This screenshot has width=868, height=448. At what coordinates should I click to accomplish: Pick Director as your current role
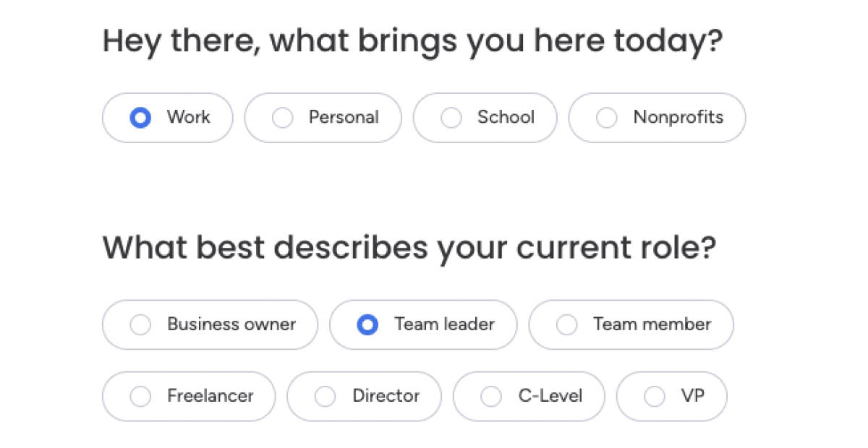[325, 397]
